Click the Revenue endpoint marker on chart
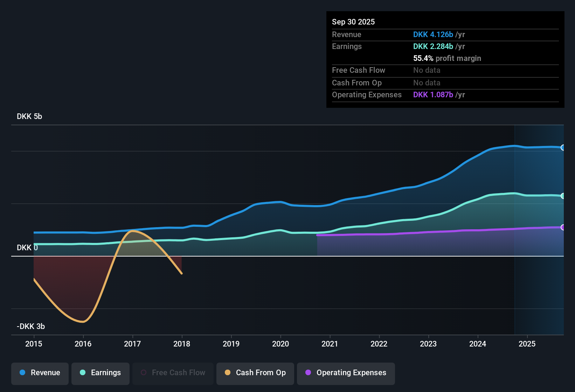 click(x=563, y=148)
